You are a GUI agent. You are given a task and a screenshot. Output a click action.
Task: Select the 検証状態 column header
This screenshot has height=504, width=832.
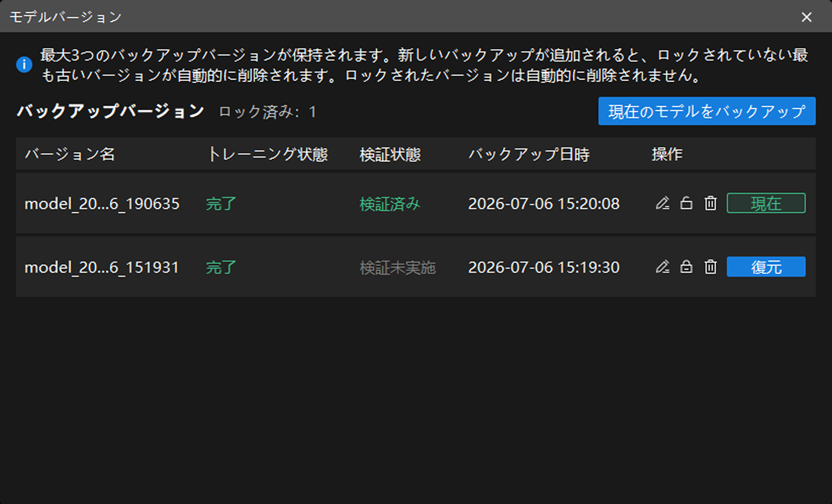point(390,154)
